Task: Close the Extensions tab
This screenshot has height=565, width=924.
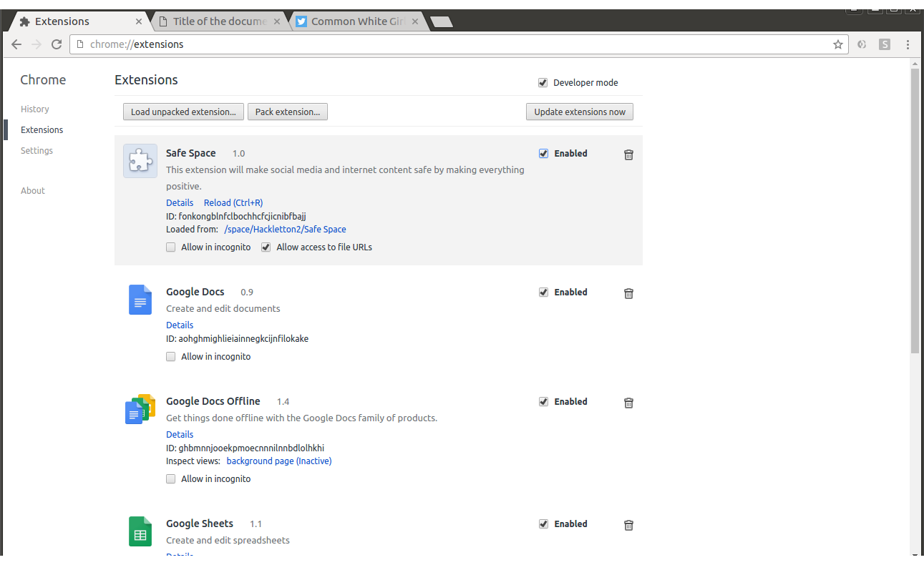Action: click(x=139, y=21)
